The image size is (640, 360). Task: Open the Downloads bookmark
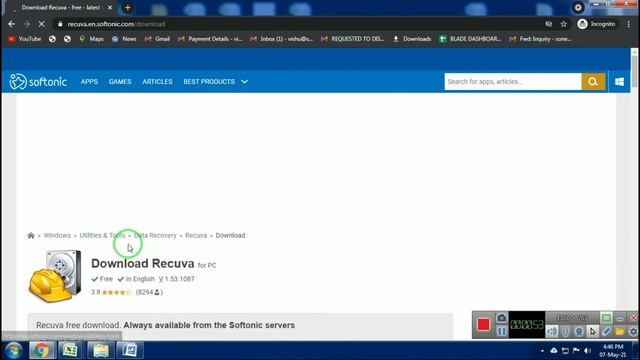[x=412, y=39]
